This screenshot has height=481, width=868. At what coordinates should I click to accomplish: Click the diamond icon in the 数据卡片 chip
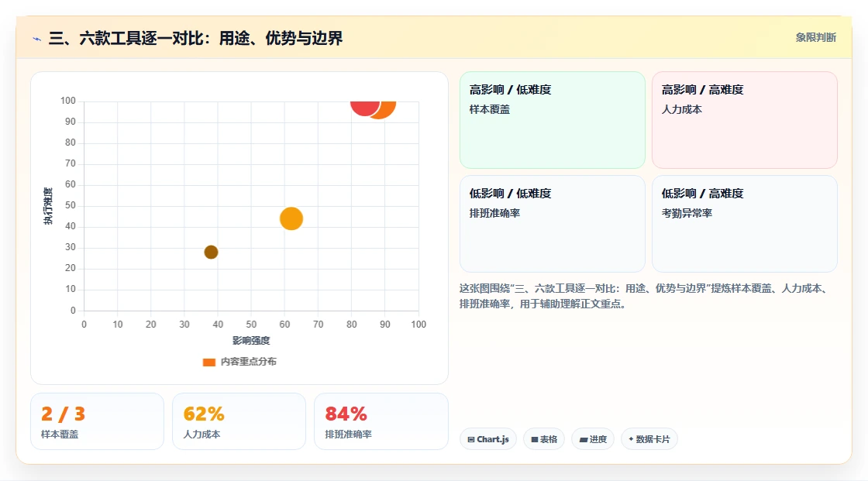tap(631, 439)
